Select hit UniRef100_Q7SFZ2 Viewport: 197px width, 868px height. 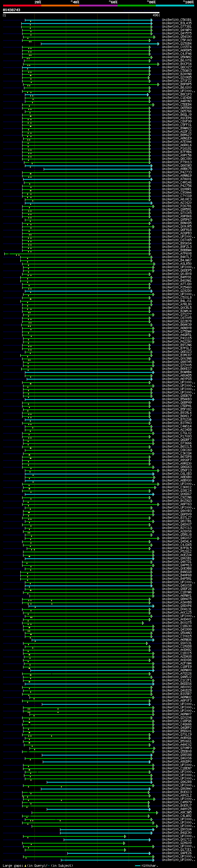177,81
